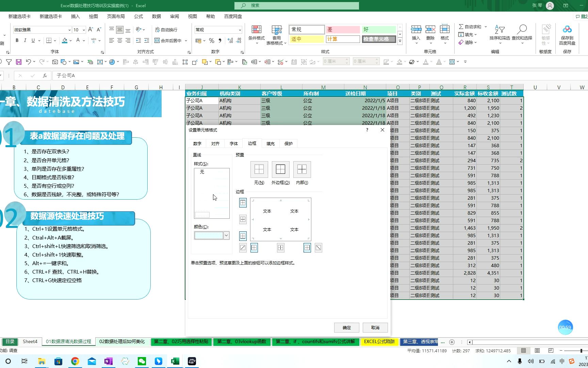Screen dimensions: 588x368
Task: Click the percent style icon
Action: pos(212,41)
